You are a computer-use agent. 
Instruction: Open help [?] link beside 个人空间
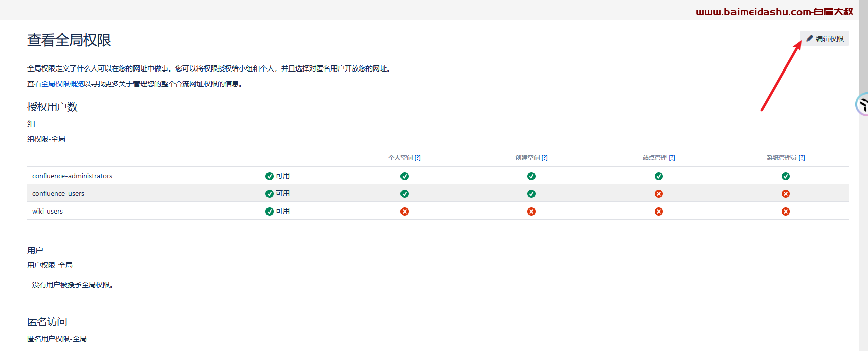(417, 158)
